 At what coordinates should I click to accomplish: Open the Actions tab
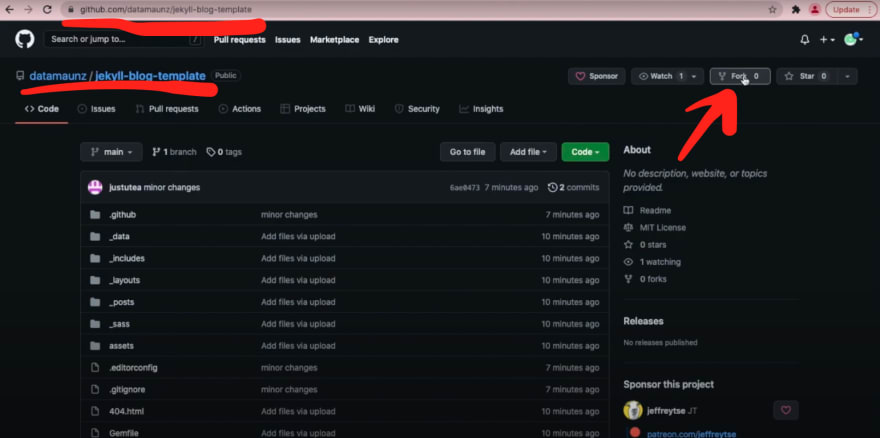coord(240,109)
